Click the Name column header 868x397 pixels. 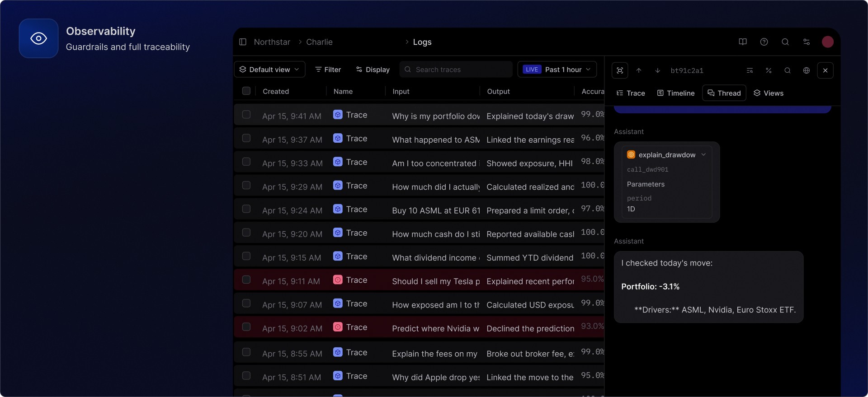coord(343,91)
